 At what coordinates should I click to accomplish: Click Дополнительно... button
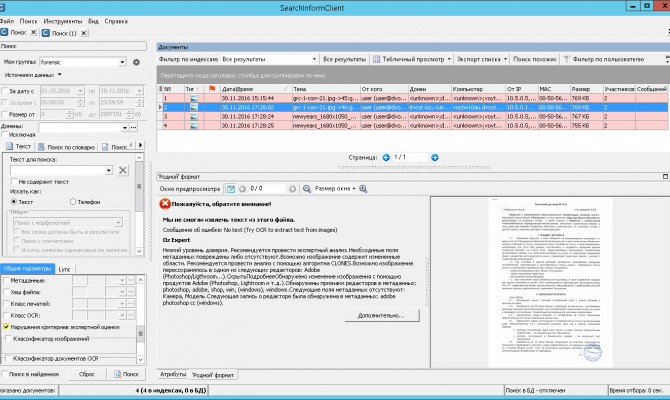tap(381, 315)
